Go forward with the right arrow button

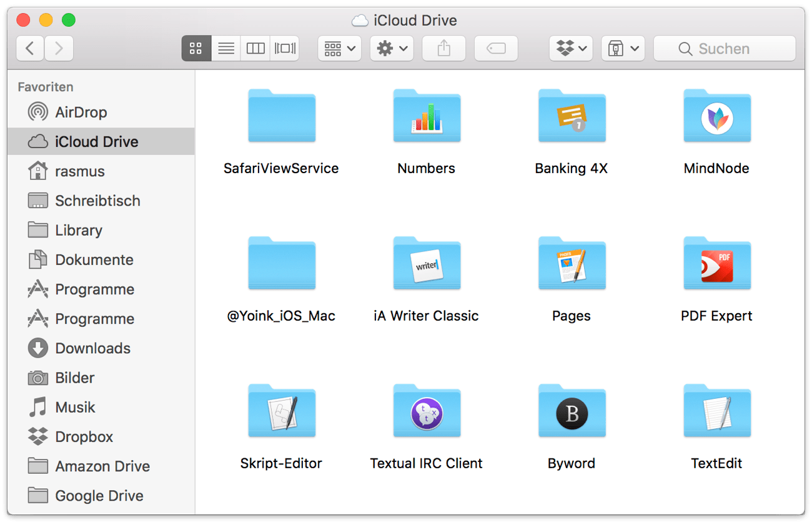59,48
